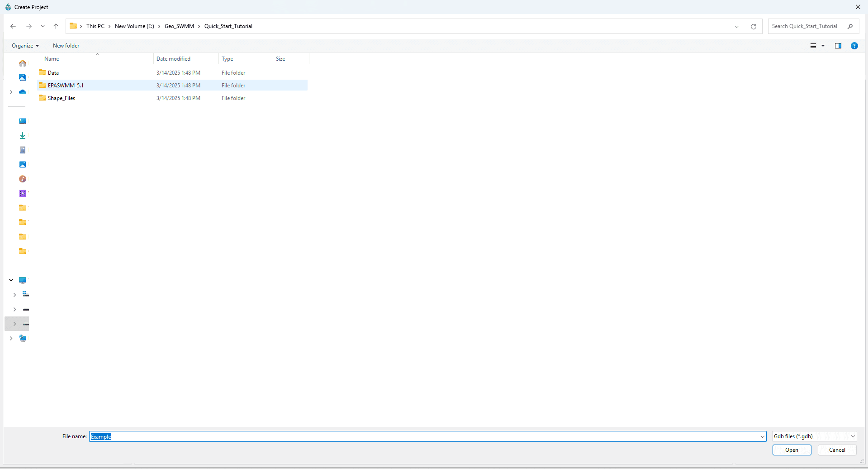Click the Help question mark icon
868x469 pixels.
pos(854,46)
